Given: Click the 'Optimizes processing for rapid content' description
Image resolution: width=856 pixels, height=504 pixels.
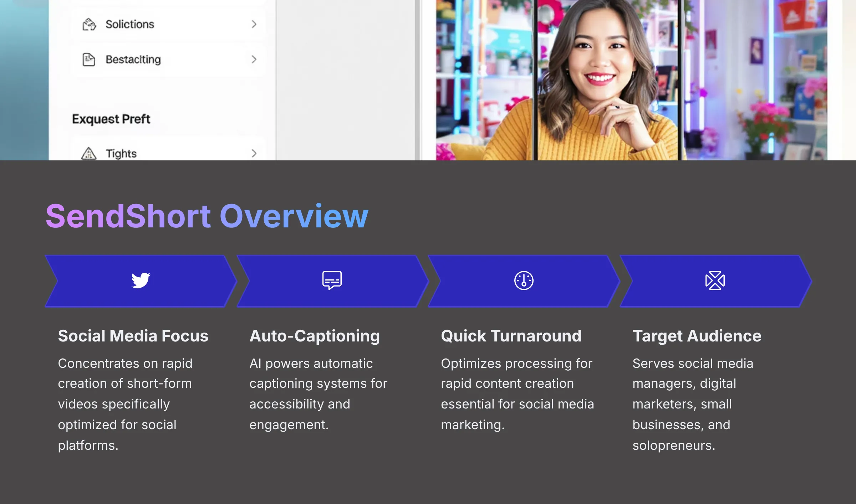Looking at the screenshot, I should pos(518,394).
